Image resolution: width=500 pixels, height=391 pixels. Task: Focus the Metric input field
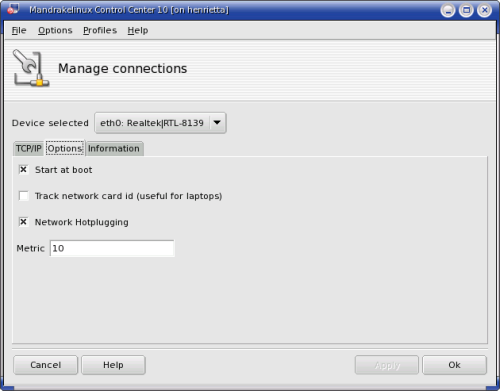[x=112, y=248]
